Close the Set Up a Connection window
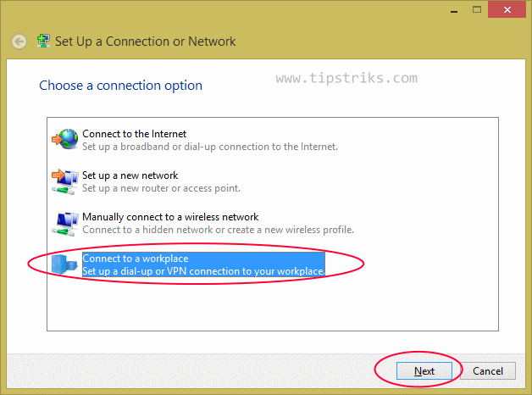 coord(507,9)
